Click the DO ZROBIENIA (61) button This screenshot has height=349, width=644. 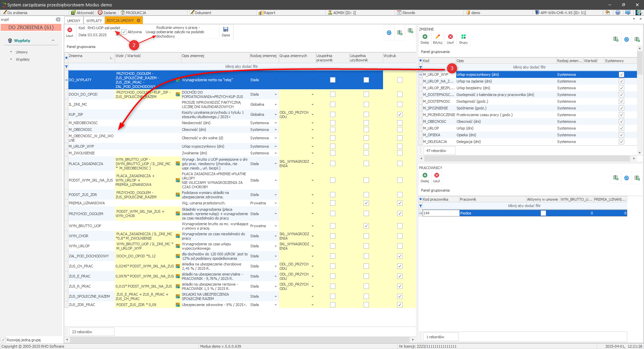tap(31, 28)
